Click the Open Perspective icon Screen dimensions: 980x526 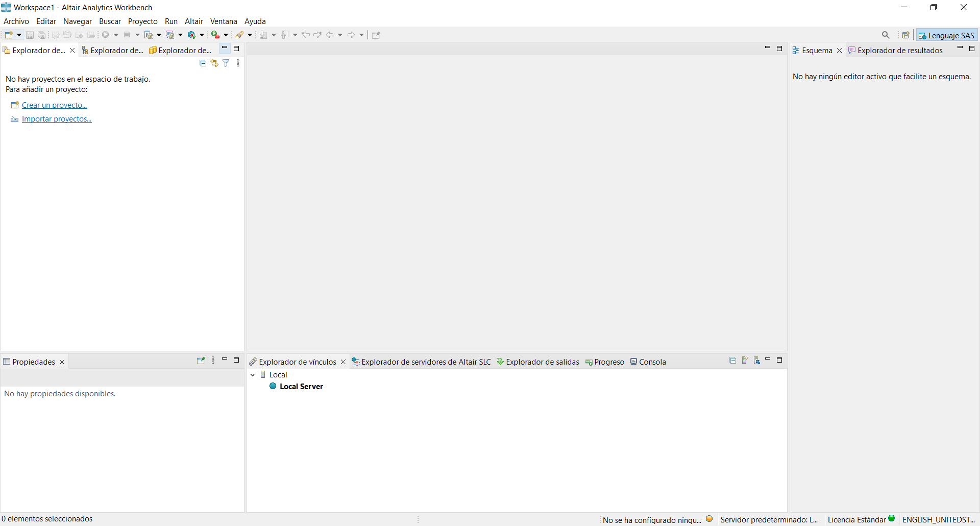pyautogui.click(x=906, y=35)
